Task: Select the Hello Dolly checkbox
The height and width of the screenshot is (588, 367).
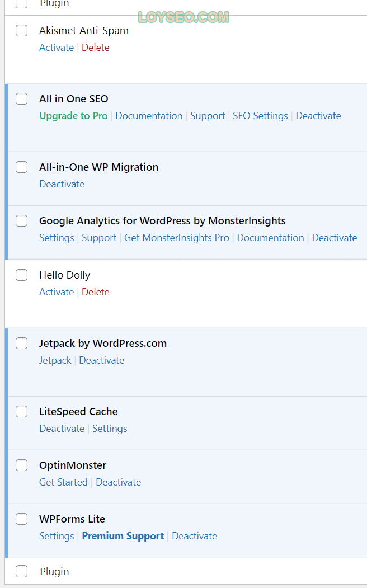Action: 21,275
